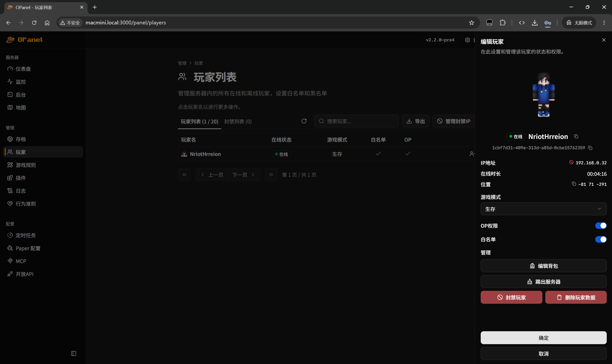This screenshot has height=364, width=612.
Task: Switch to the 玩家列表 (1 / 20) tab
Action: click(x=199, y=121)
